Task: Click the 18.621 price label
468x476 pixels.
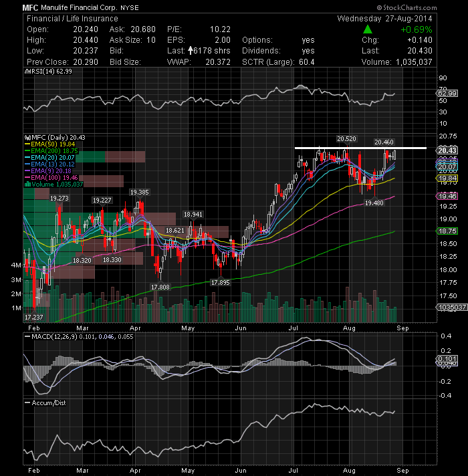Action: coord(174,231)
